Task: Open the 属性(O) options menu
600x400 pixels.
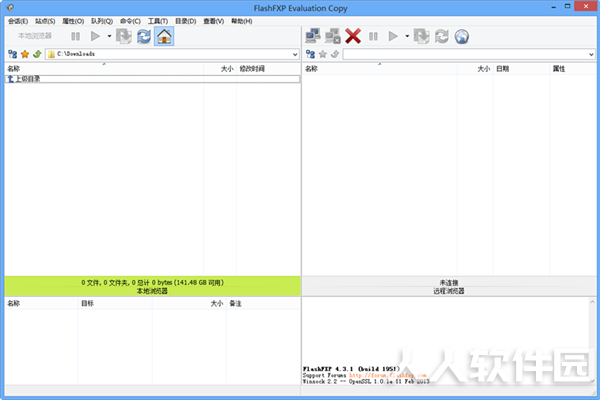Action: [x=73, y=21]
